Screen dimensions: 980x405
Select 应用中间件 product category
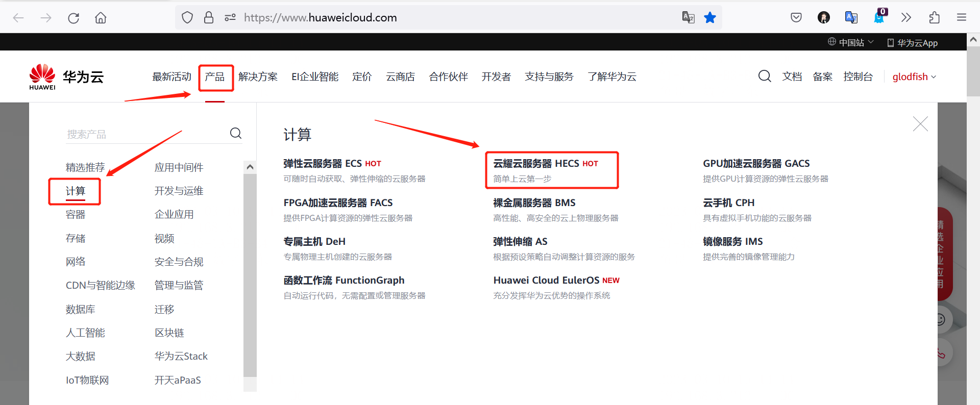(x=179, y=167)
